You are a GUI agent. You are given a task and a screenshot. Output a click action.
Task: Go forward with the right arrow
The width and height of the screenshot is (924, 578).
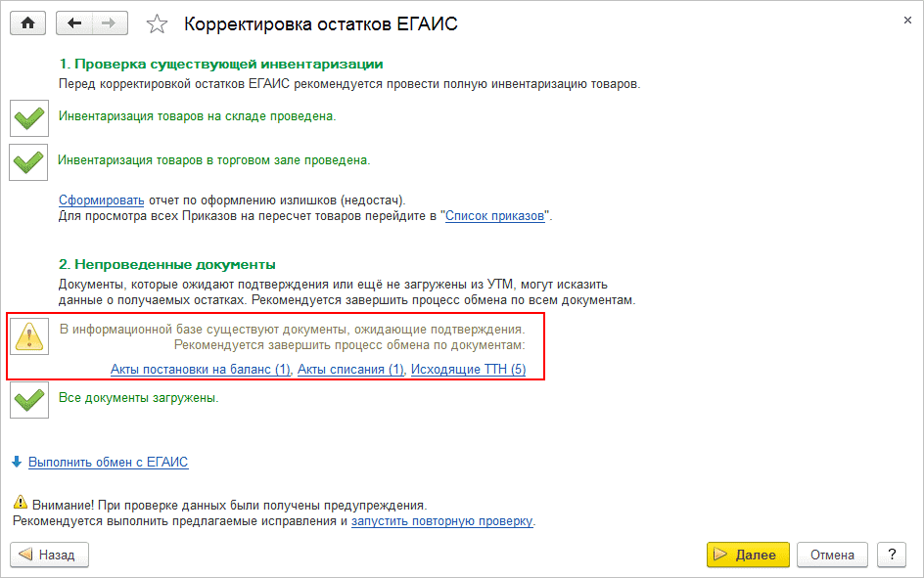tap(109, 22)
